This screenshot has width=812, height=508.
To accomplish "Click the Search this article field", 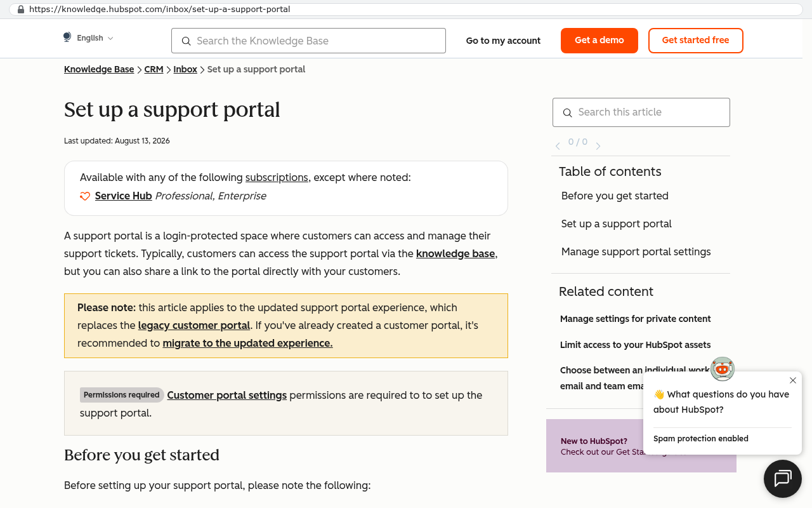I will 641,112.
